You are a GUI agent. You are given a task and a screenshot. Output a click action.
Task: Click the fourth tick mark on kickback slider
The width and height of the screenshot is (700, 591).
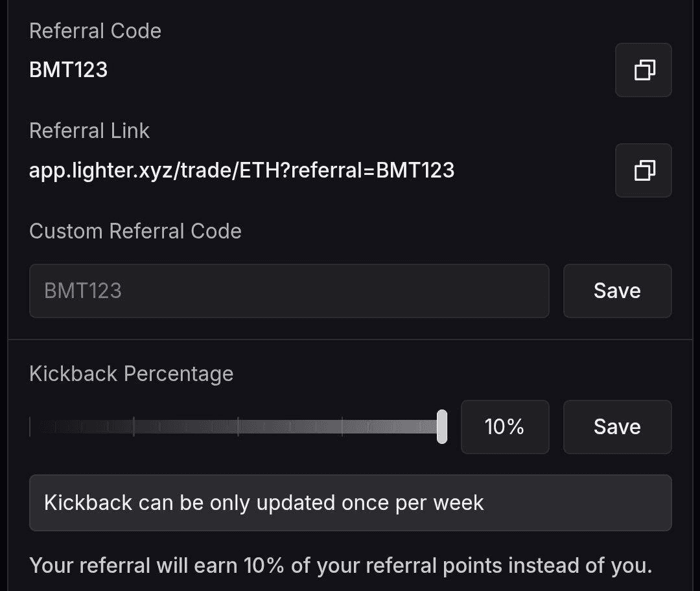342,427
